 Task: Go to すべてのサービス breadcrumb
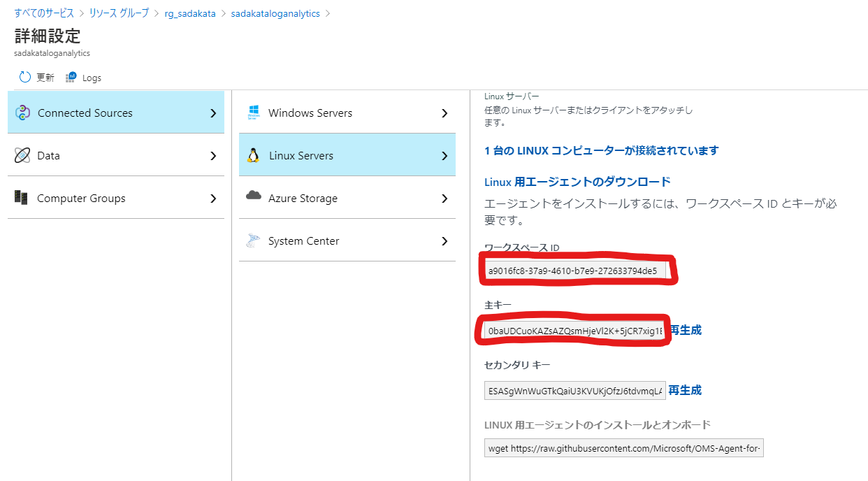[44, 13]
